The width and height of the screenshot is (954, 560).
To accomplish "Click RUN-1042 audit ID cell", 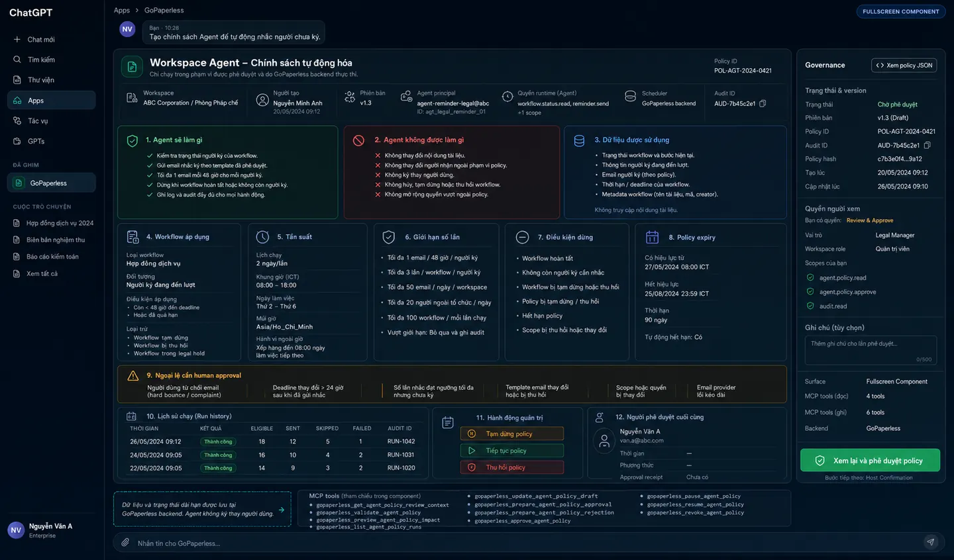I will tap(401, 442).
